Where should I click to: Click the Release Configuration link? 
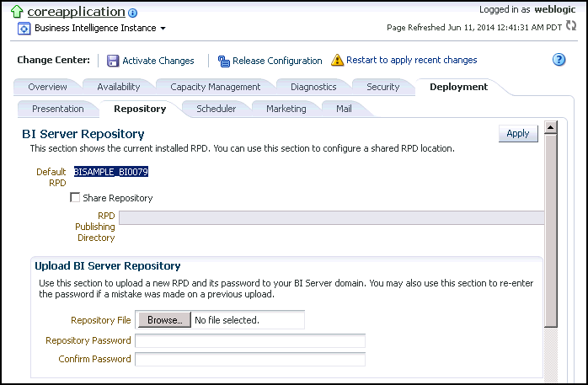pos(277,61)
